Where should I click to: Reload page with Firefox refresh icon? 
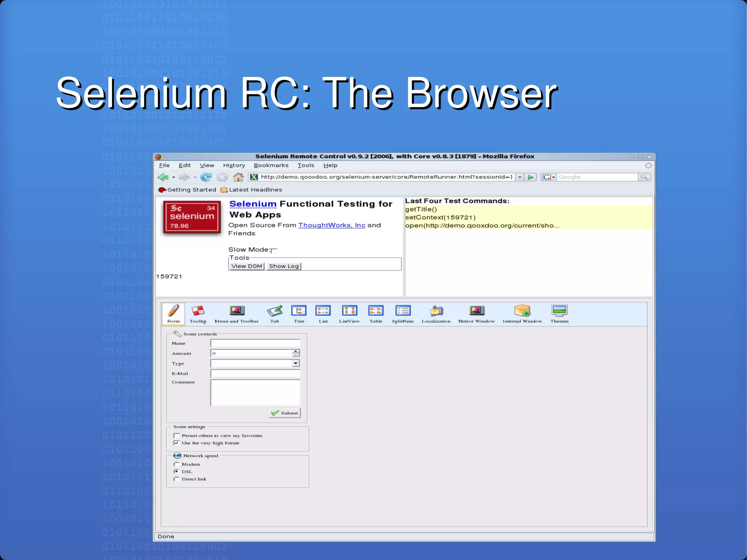click(x=206, y=177)
